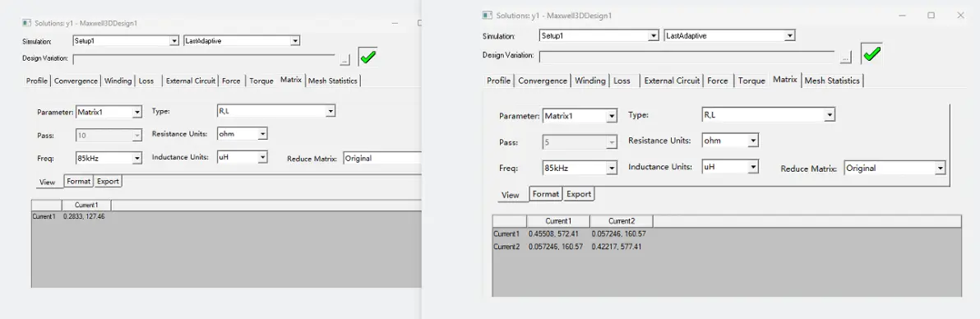Image resolution: width=980 pixels, height=319 pixels.
Task: Open the Freq 85kHz dropdown in left window
Action: (x=136, y=158)
